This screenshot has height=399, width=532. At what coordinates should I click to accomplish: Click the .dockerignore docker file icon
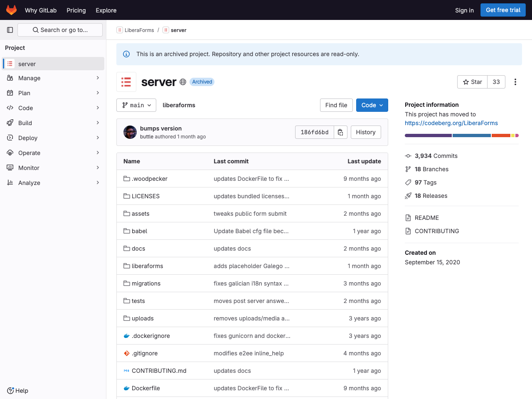coord(127,336)
